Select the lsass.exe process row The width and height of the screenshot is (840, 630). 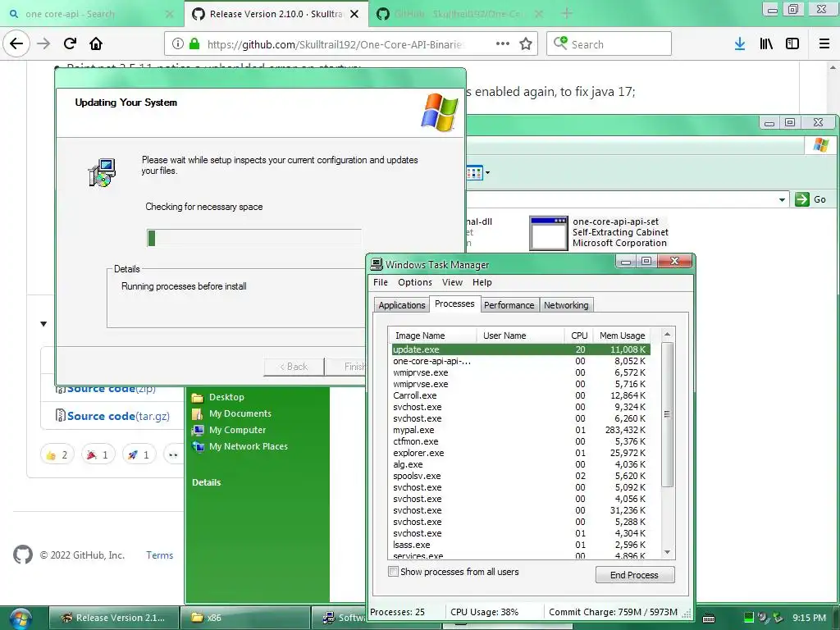pyautogui.click(x=521, y=545)
